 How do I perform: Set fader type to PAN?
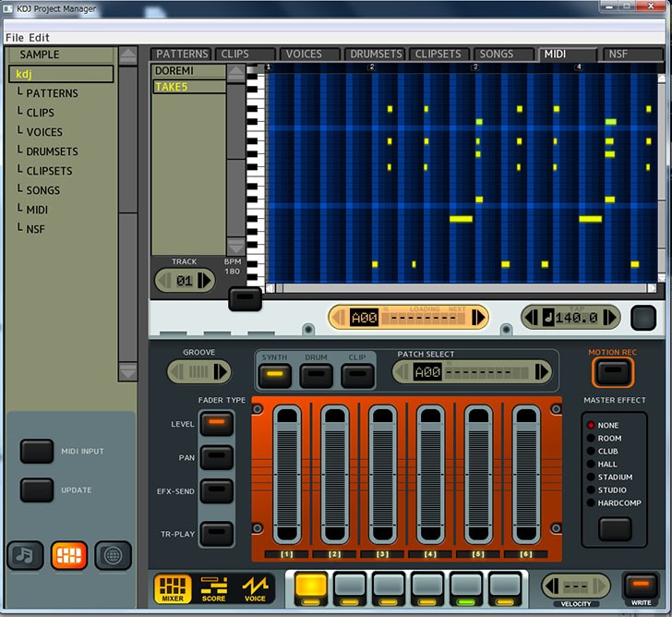pyautogui.click(x=217, y=457)
